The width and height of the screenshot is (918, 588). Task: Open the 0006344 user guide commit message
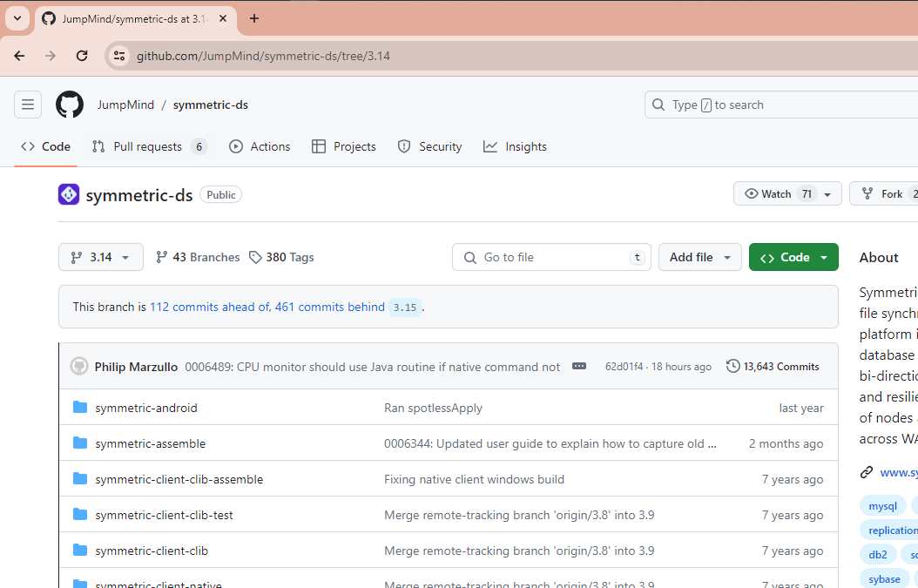point(550,443)
